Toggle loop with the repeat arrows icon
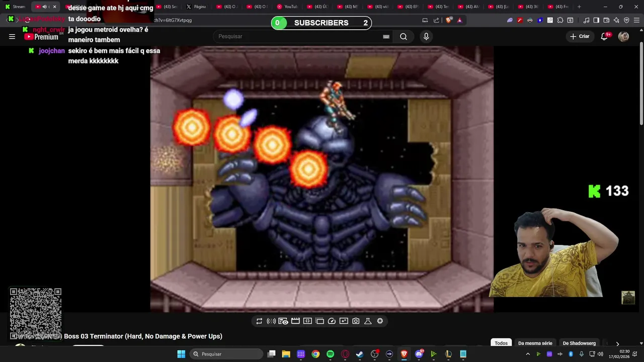 259,321
